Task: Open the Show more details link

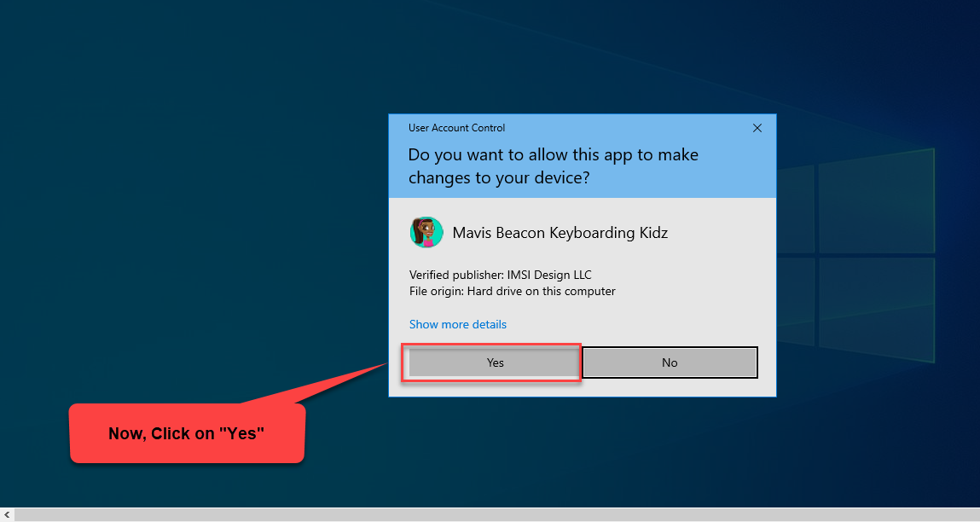Action: coord(457,324)
